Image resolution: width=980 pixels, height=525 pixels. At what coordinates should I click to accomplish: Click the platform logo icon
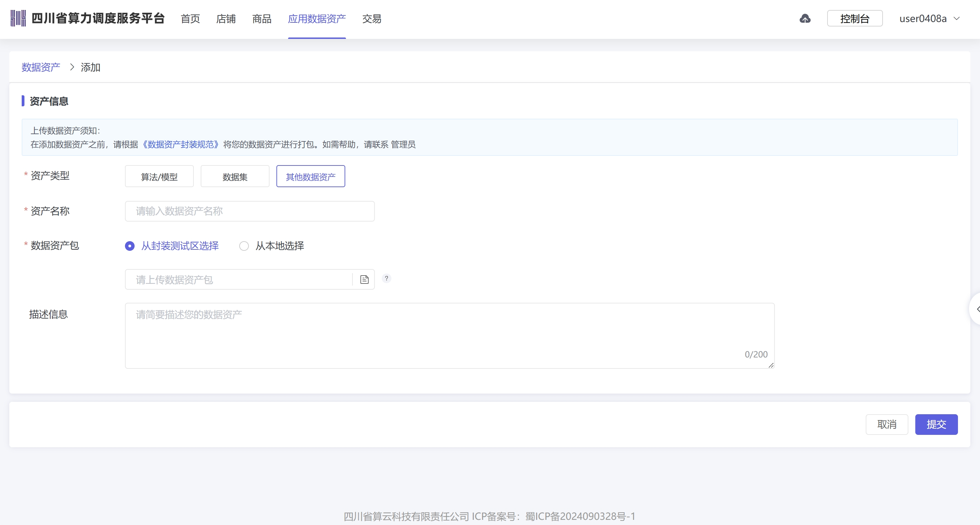18,18
